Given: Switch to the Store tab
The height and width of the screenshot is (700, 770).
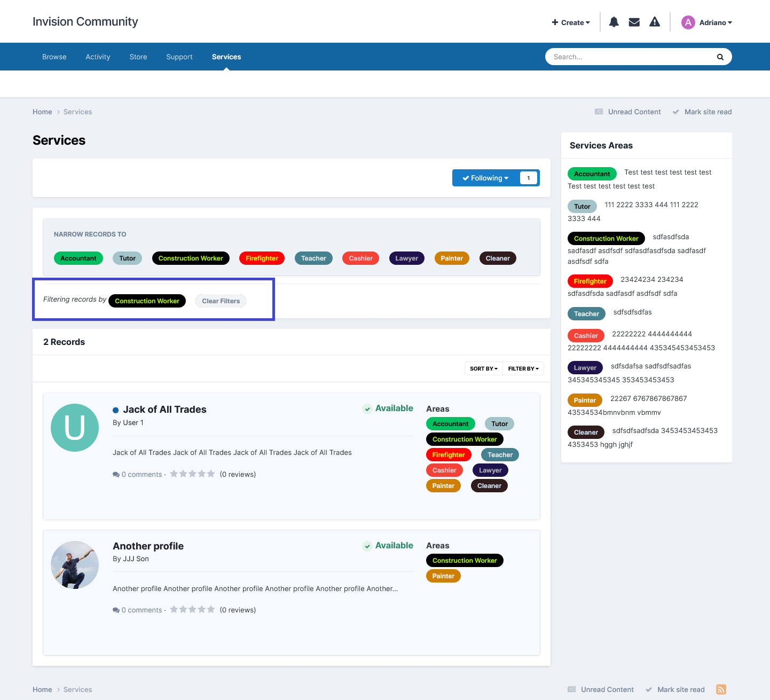Looking at the screenshot, I should click(138, 57).
